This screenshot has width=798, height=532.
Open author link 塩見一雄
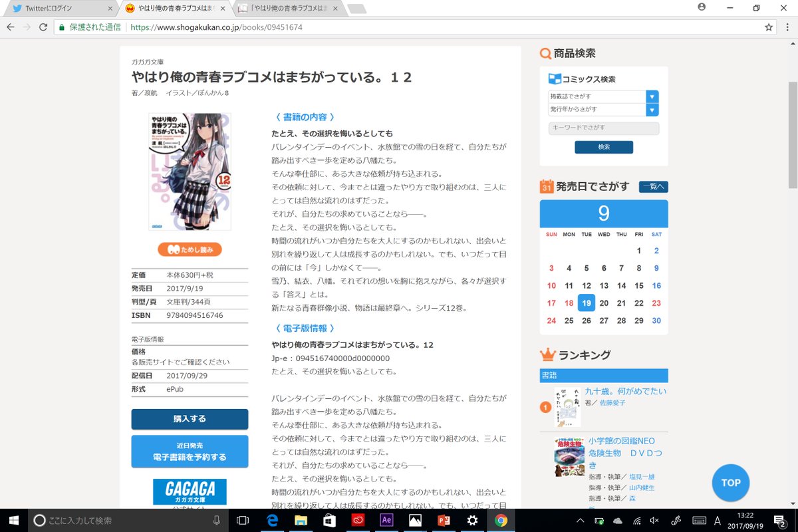pyautogui.click(x=641, y=477)
